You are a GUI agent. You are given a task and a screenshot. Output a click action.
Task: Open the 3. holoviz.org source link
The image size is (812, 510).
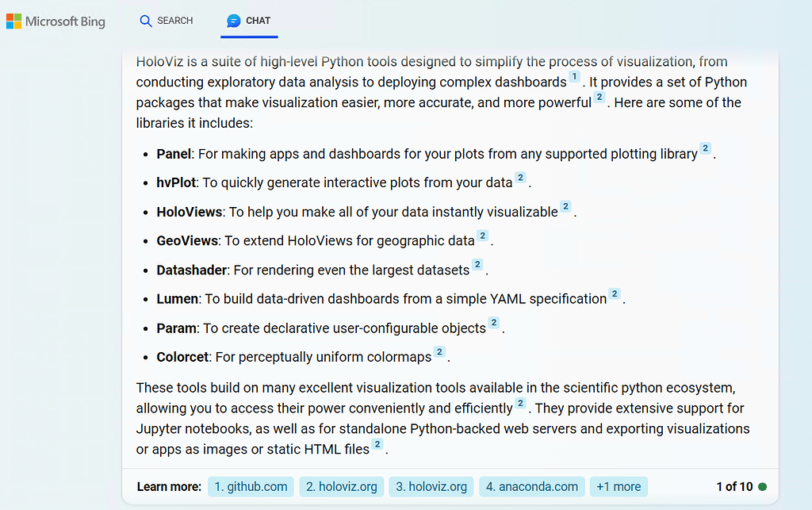(431, 486)
